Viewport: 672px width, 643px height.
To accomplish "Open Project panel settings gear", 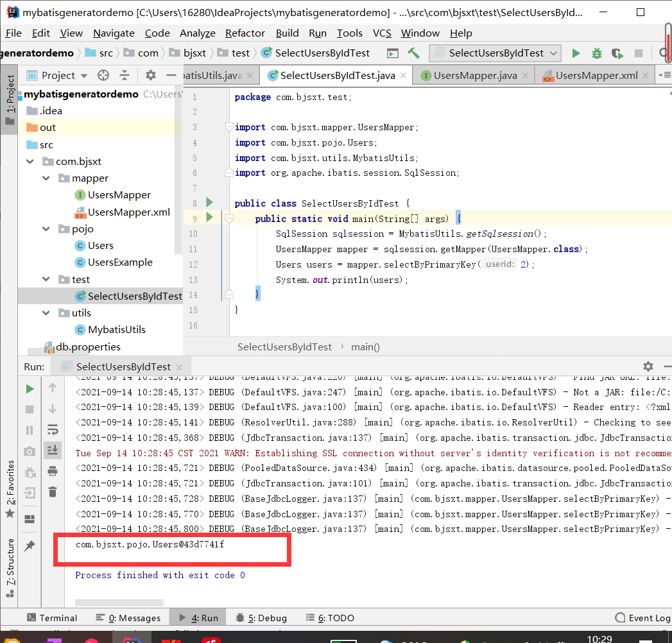I will 150,75.
